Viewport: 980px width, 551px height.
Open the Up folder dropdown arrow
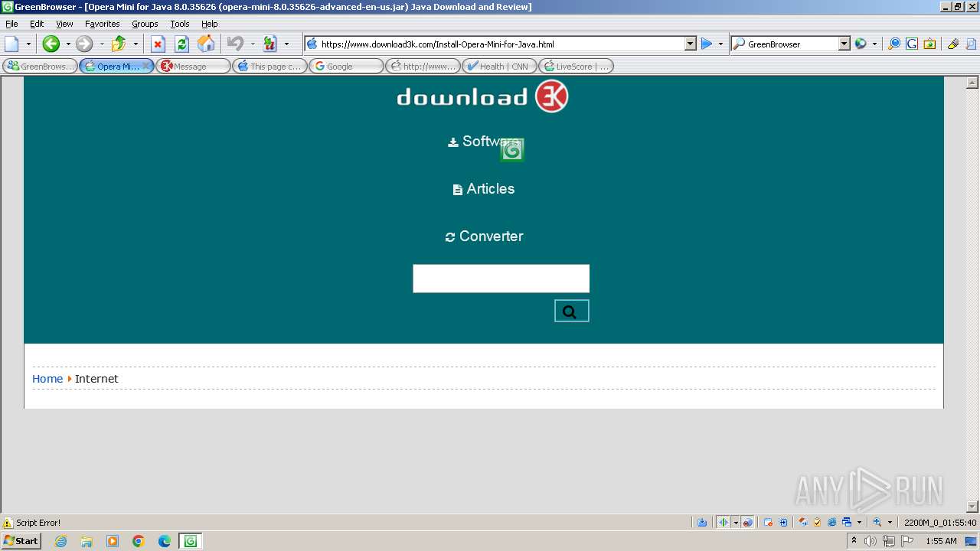point(136,44)
